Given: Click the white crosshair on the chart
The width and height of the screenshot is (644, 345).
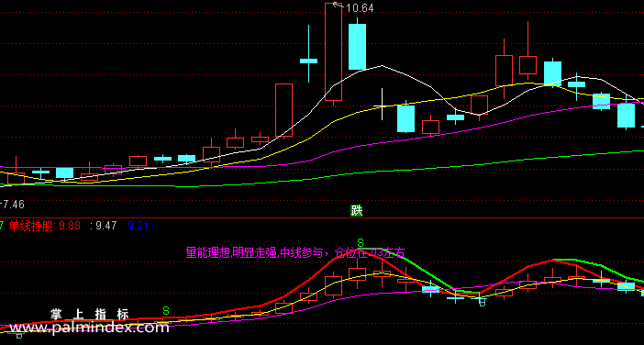Looking at the screenshot, I should tap(383, 105).
